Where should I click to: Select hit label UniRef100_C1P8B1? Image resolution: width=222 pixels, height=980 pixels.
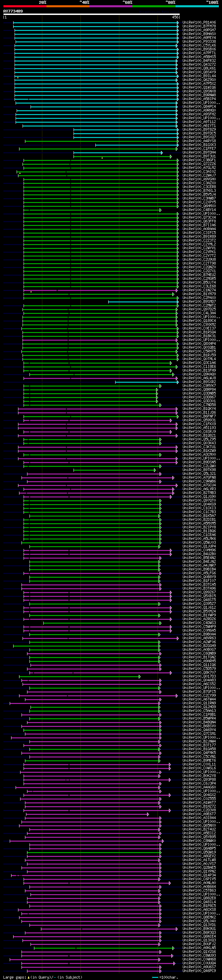click(x=199, y=714)
